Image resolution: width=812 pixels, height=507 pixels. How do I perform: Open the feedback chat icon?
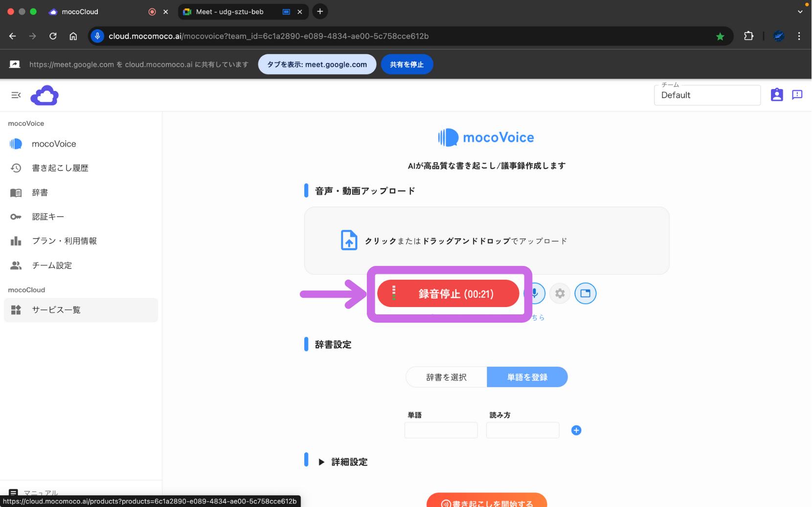click(797, 95)
